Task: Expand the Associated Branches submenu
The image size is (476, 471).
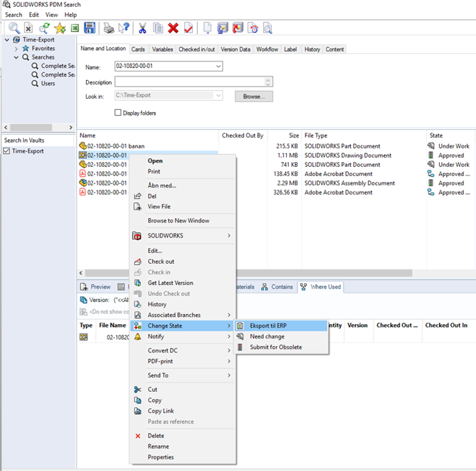Action: pyautogui.click(x=182, y=315)
